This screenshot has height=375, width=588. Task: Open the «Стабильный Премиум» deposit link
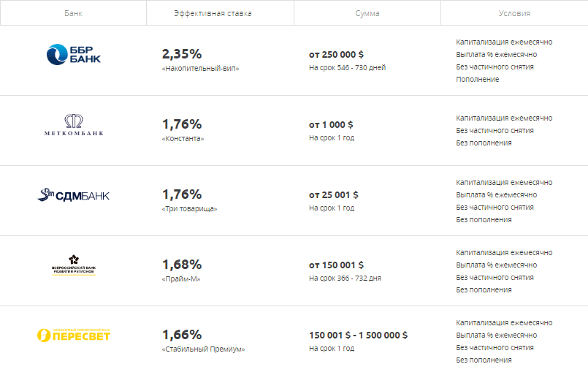(203, 349)
